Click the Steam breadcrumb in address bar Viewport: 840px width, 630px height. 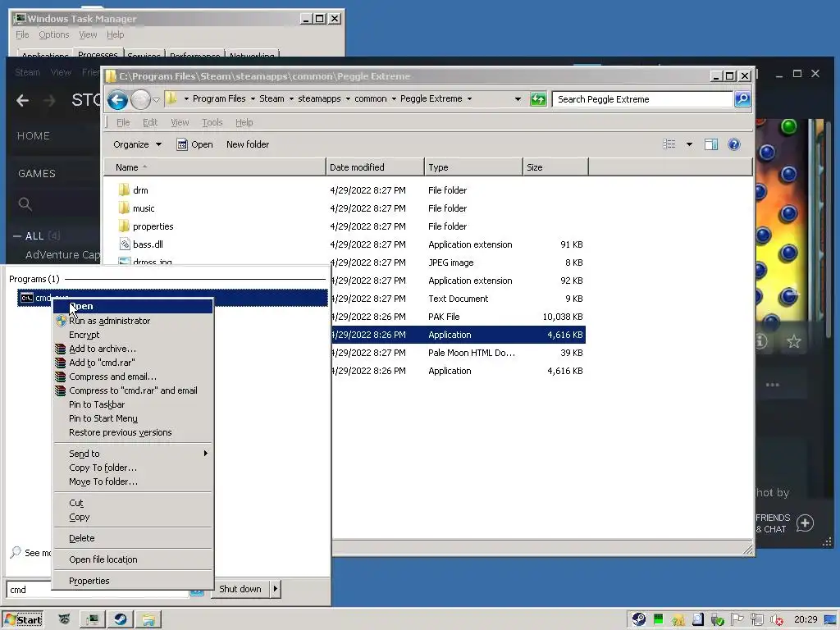272,99
